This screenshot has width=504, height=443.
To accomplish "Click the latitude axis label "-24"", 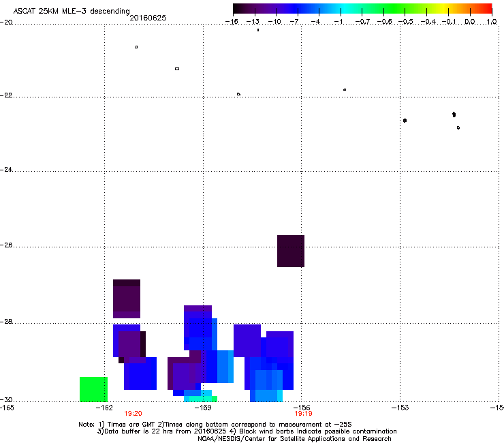I will (6, 170).
